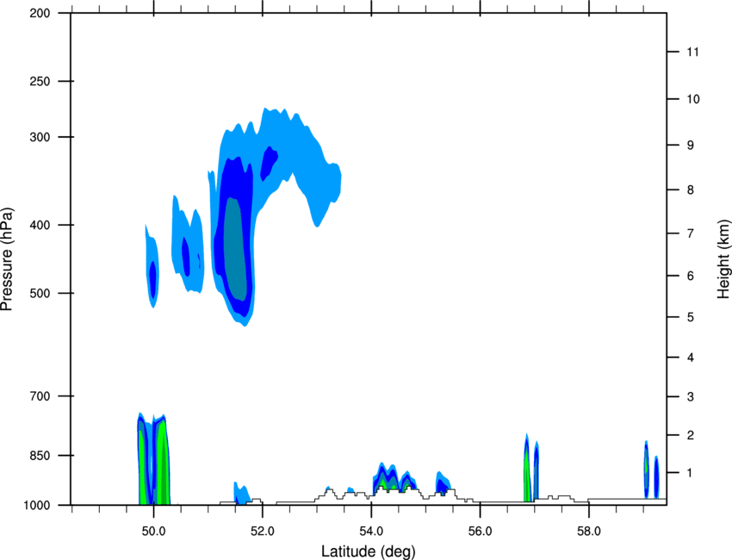
Task: Click the 58.0 latitude tick label
Action: [589, 532]
